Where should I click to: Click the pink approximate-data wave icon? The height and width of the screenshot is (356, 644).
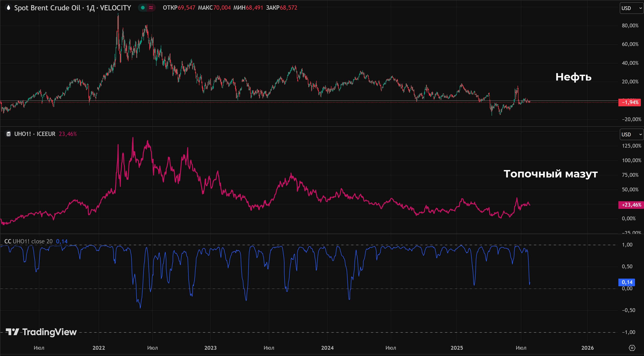click(x=151, y=8)
